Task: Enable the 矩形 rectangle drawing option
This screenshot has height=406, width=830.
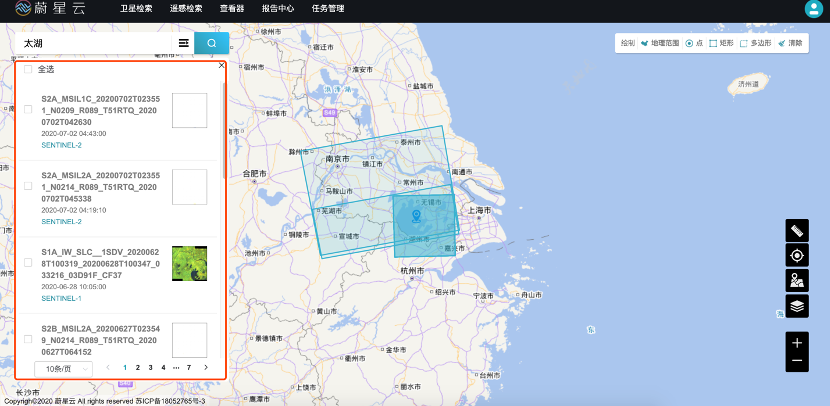Action: [715, 44]
